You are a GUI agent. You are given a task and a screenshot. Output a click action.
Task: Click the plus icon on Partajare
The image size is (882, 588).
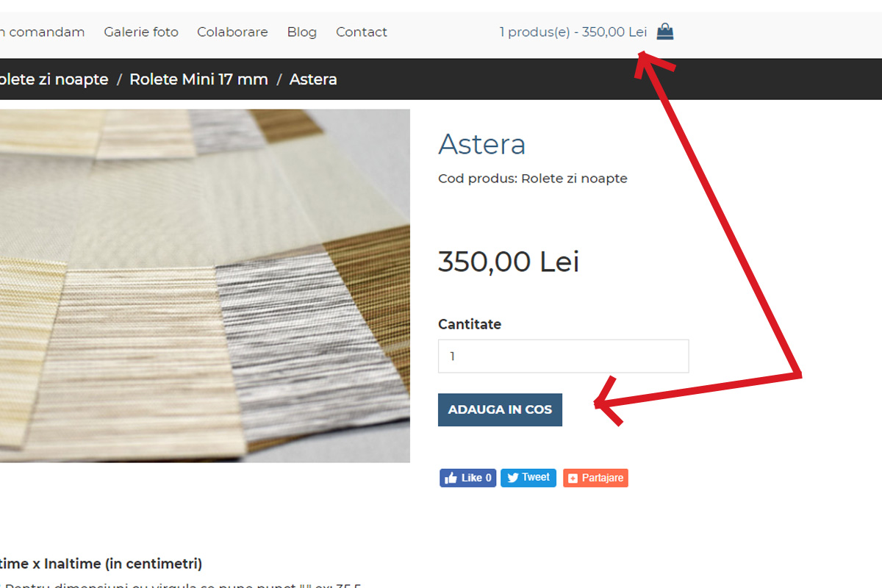[x=573, y=478]
